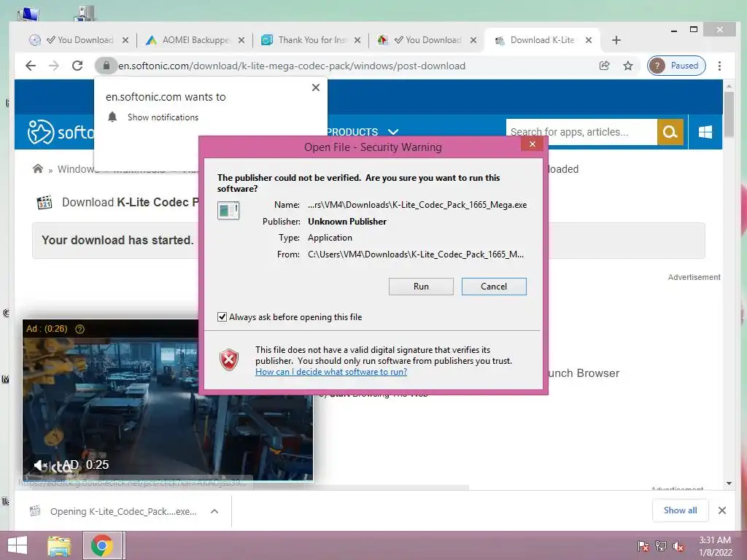Switch to the AOMEI Backupper tab
The image size is (747, 560).
[x=196, y=40]
